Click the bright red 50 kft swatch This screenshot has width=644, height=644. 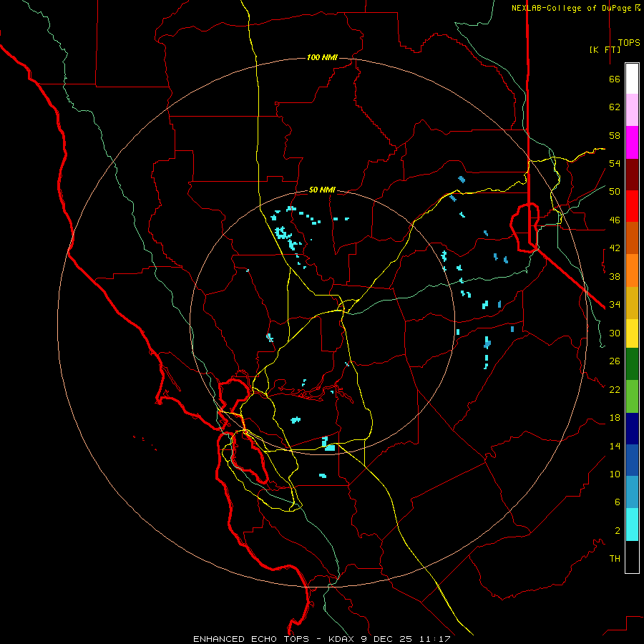coord(632,206)
